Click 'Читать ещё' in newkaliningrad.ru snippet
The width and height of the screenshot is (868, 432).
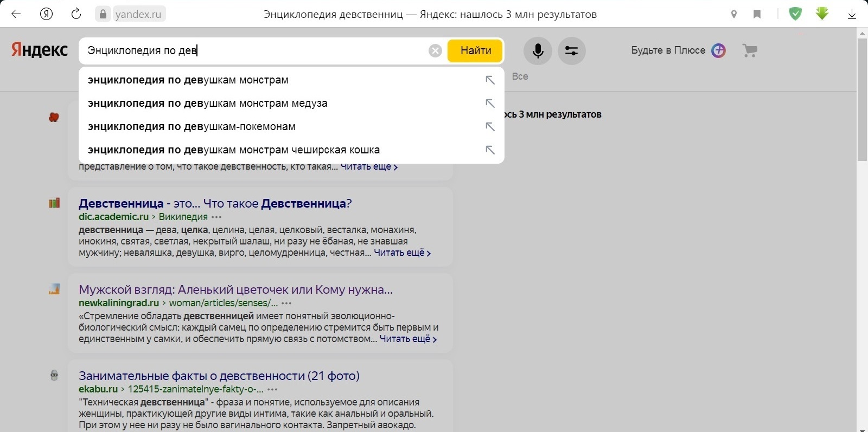pyautogui.click(x=408, y=339)
